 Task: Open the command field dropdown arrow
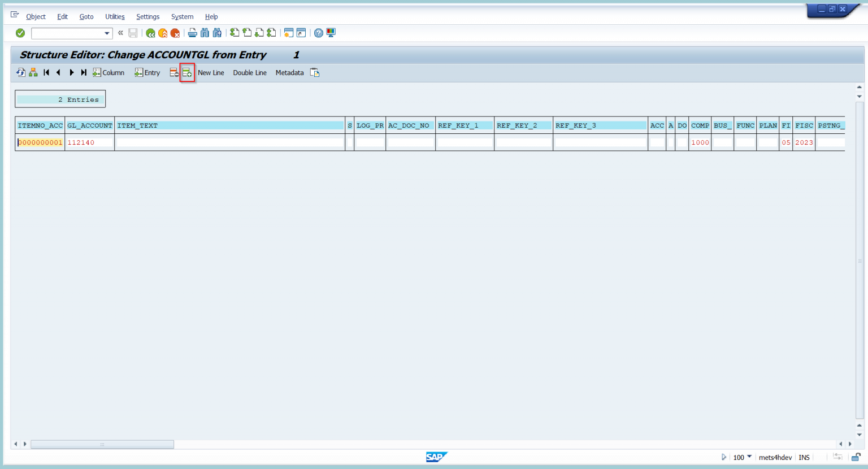107,33
